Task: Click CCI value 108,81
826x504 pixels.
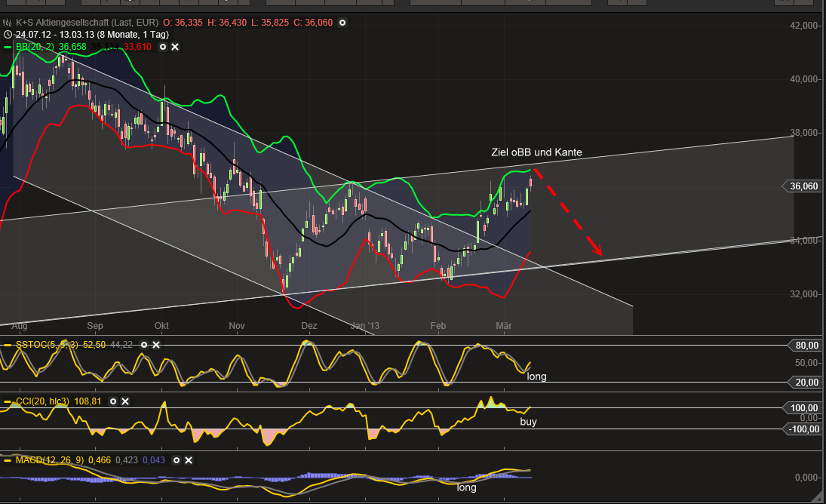Action: (x=88, y=401)
